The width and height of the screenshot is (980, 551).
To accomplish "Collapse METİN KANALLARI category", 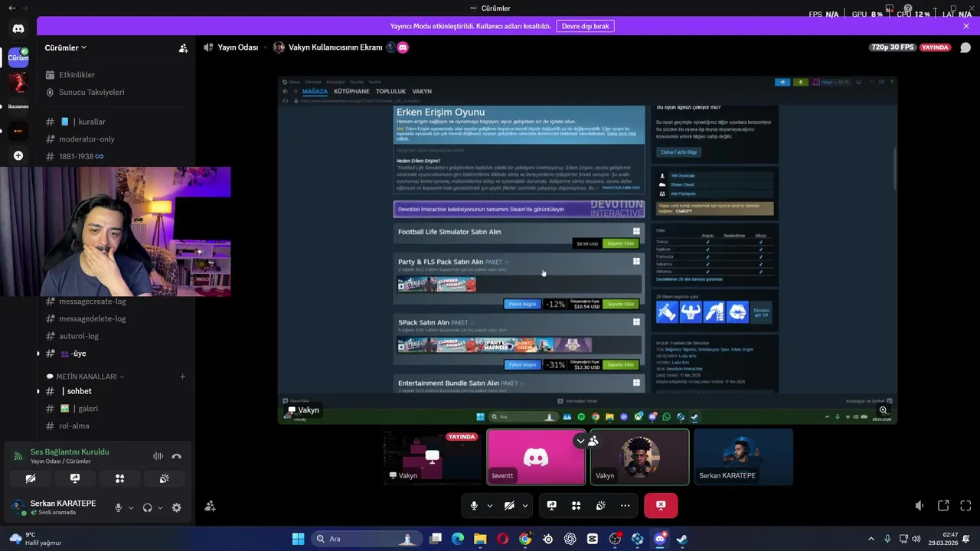I will pos(85,377).
